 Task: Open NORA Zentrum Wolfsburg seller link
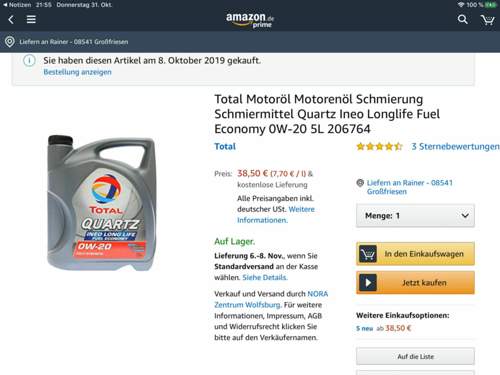(x=271, y=299)
